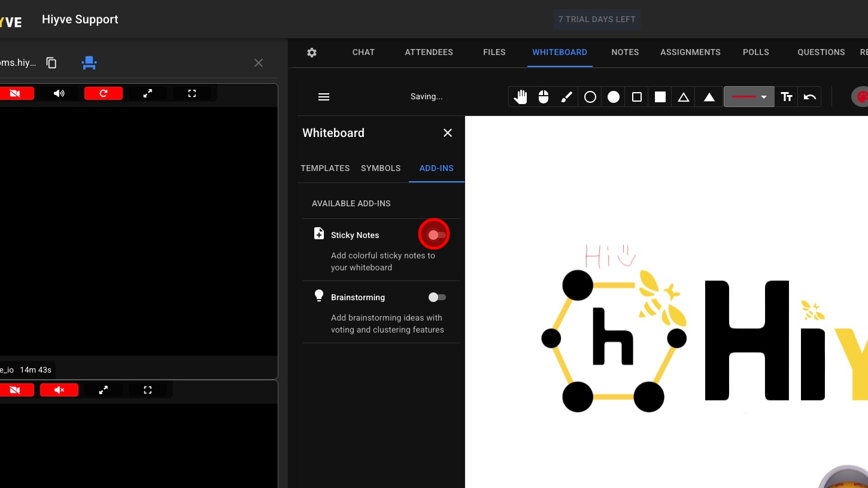Open the Attendees tab

429,52
